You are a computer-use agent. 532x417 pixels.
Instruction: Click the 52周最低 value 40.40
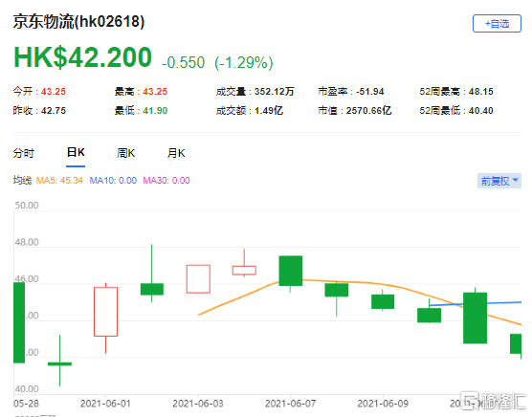pos(480,111)
